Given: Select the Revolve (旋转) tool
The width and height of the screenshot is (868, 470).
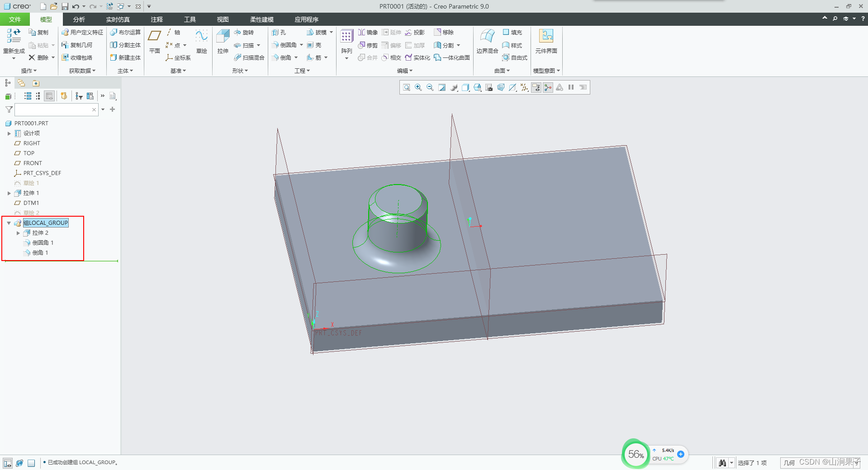Looking at the screenshot, I should click(x=244, y=33).
